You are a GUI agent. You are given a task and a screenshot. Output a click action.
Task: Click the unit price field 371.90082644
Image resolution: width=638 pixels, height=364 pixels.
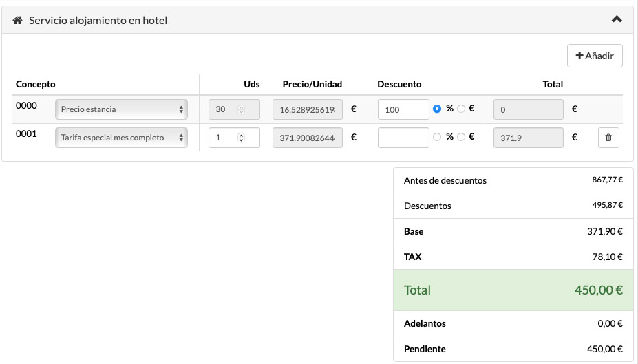(307, 138)
